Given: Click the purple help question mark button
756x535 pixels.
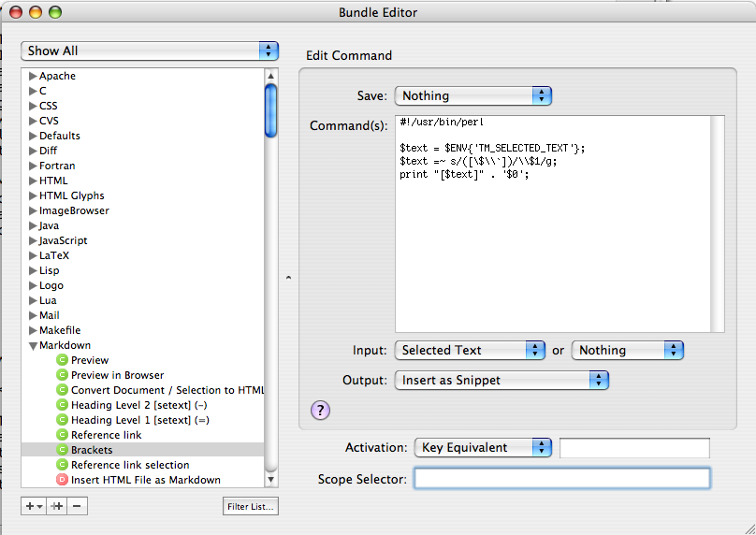Looking at the screenshot, I should pos(320,411).
